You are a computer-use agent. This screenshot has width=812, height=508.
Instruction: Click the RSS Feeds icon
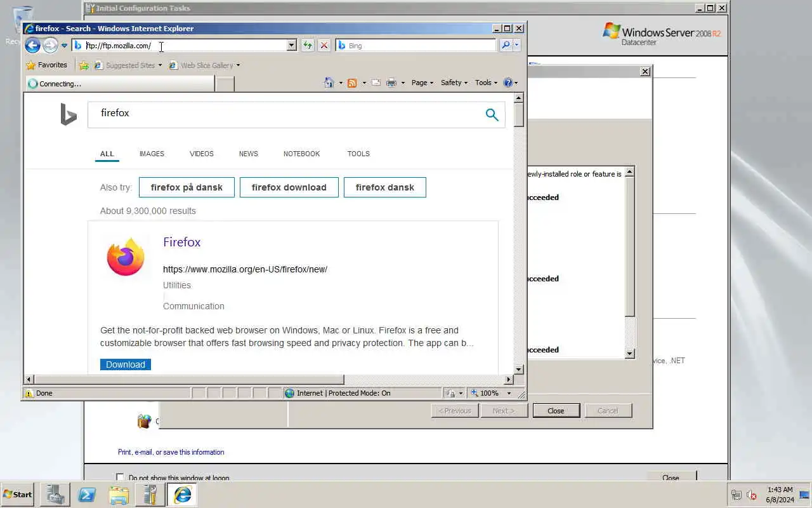352,83
